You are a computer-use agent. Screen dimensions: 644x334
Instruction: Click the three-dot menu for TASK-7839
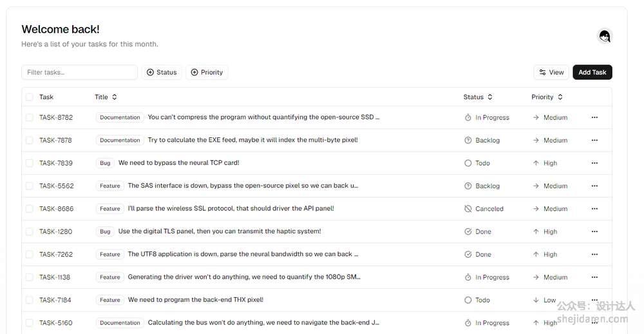click(x=594, y=163)
